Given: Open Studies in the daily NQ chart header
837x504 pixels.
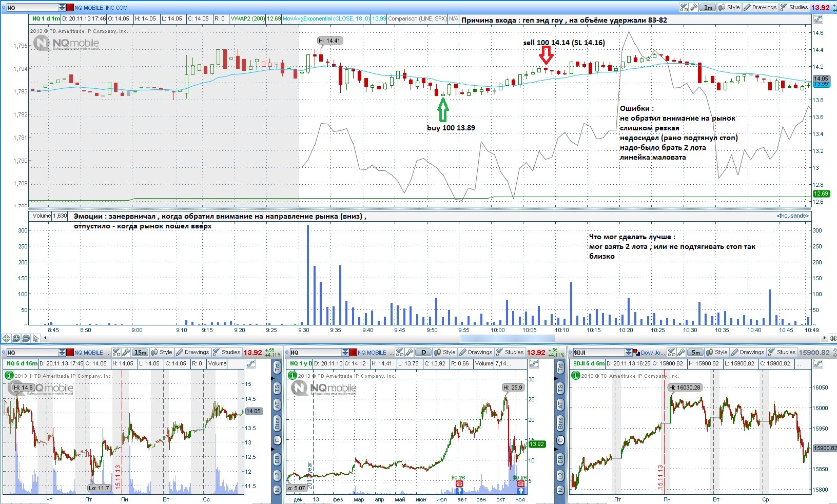Looking at the screenshot, I should [510, 352].
